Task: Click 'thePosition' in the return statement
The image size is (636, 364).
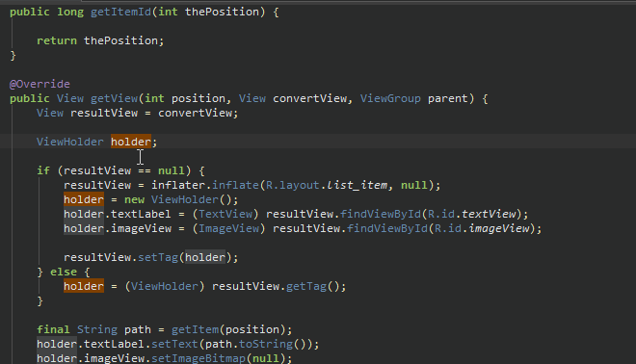Action: 120,40
